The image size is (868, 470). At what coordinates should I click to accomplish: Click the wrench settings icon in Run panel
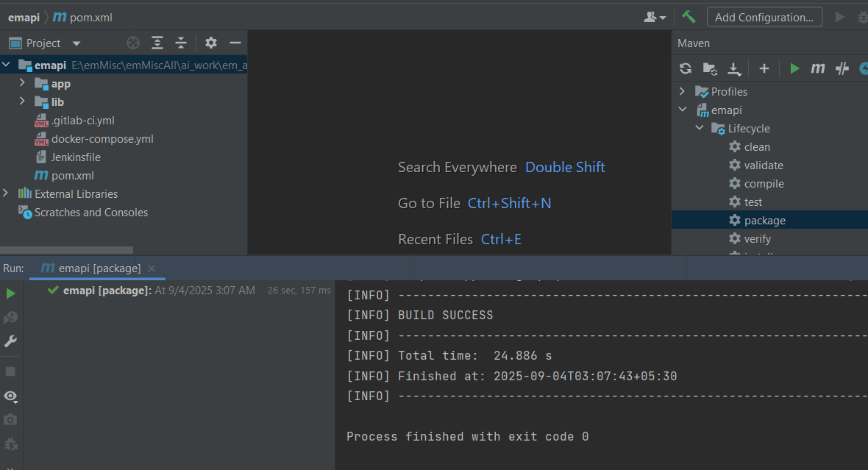[x=10, y=341]
